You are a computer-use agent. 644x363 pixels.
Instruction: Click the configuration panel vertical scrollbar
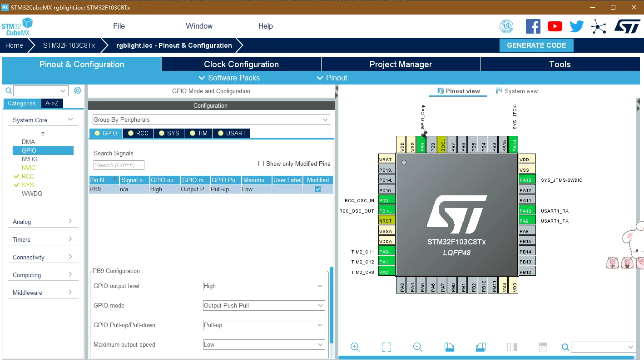[x=332, y=304]
